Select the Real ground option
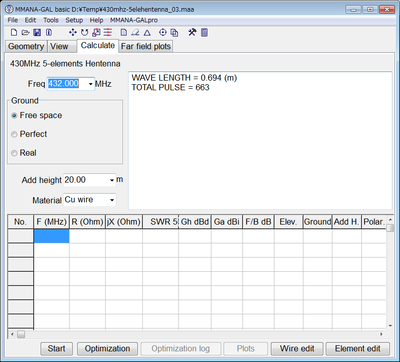Screen dimensions: 400x362 pos(24,153)
